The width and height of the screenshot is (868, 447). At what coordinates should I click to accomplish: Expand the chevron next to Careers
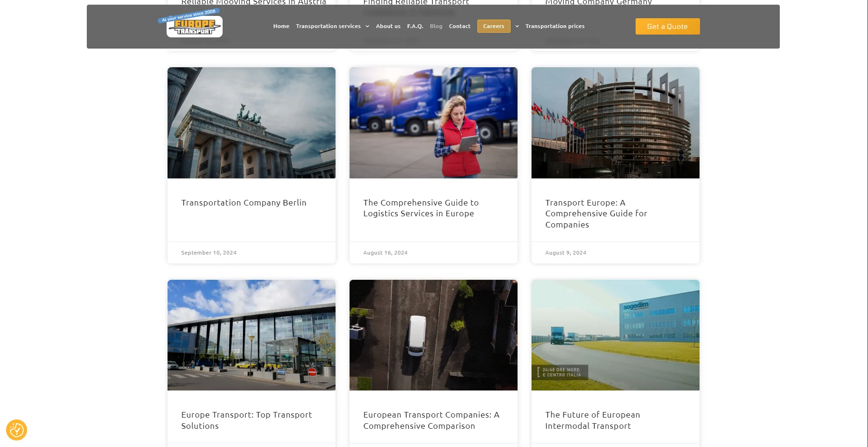pos(517,26)
